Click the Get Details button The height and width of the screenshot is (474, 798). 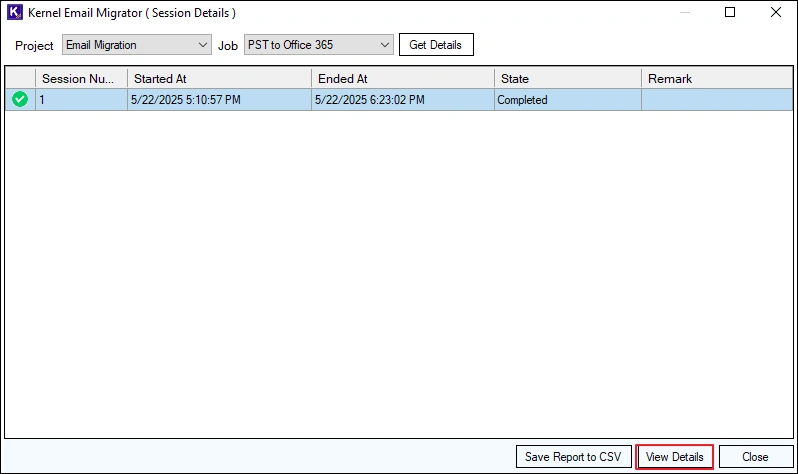tap(436, 45)
